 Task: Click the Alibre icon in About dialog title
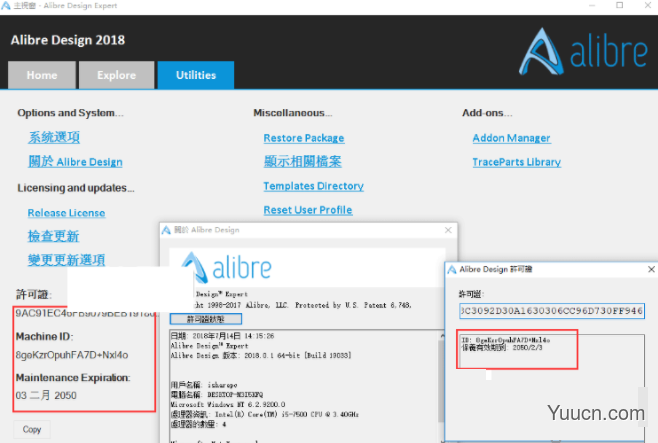167,230
